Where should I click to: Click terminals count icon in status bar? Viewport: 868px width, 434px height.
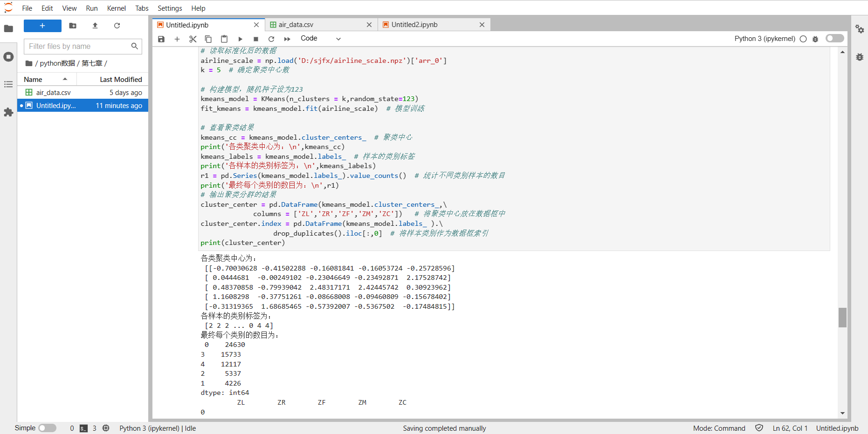click(84, 428)
